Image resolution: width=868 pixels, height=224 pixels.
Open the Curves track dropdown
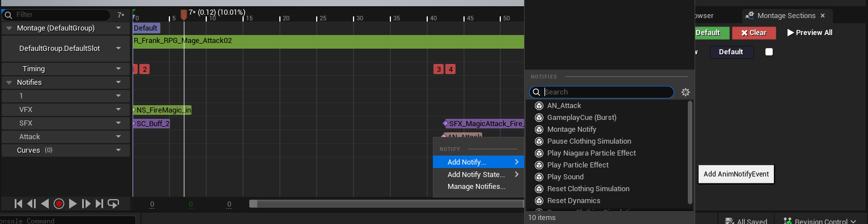pyautogui.click(x=118, y=150)
